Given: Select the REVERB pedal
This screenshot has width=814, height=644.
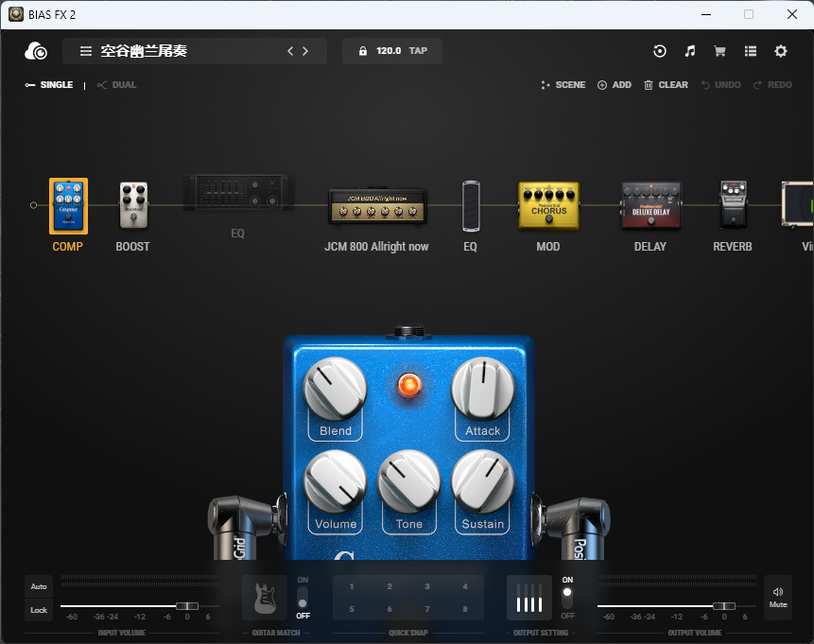Looking at the screenshot, I should [733, 204].
